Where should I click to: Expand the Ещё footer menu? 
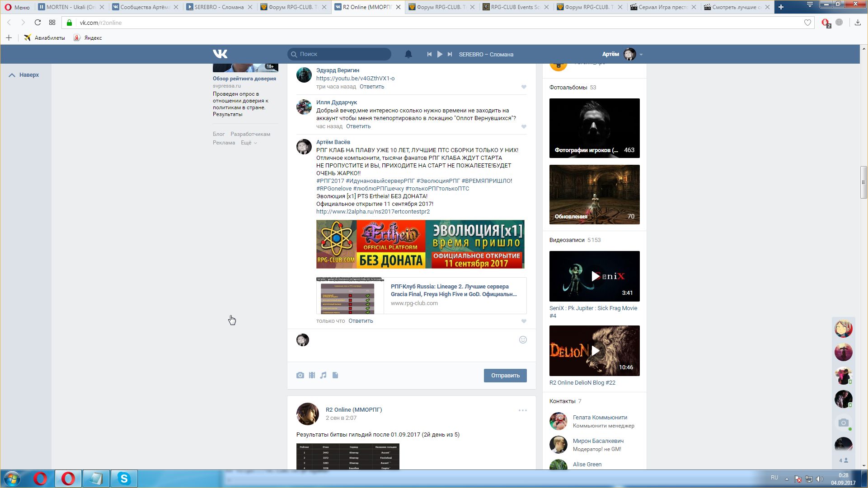(249, 143)
